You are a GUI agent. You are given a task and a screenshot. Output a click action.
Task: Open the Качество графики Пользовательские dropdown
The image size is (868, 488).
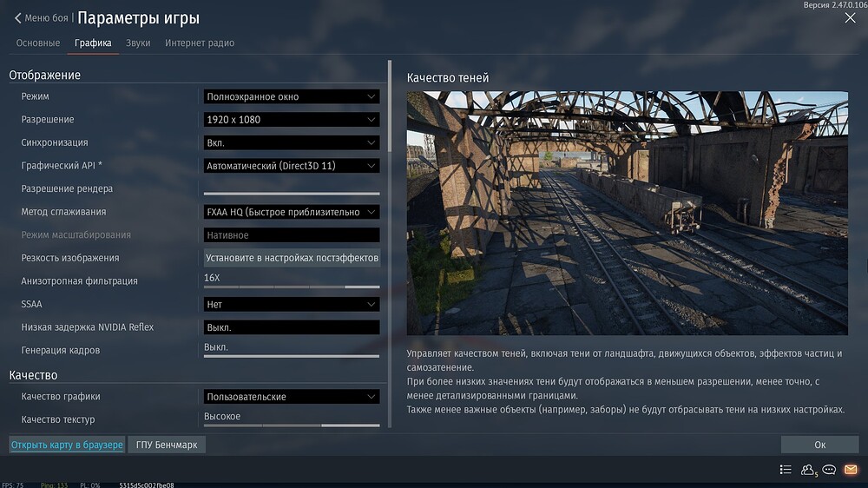point(292,397)
